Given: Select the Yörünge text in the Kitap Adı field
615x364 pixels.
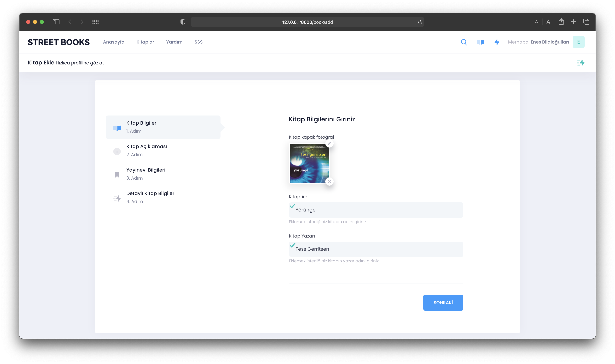Looking at the screenshot, I should click(x=305, y=210).
